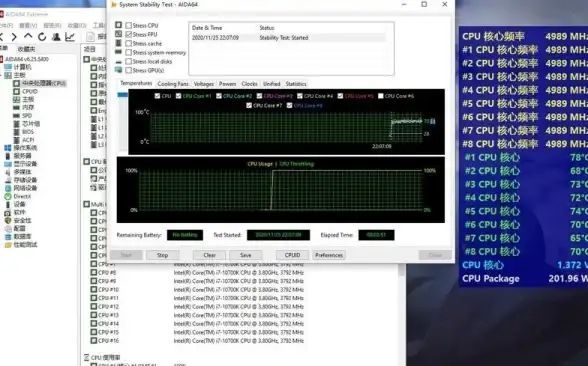Select 性能测试 benchmark item in the tree
588x366 pixels.
pos(25,244)
